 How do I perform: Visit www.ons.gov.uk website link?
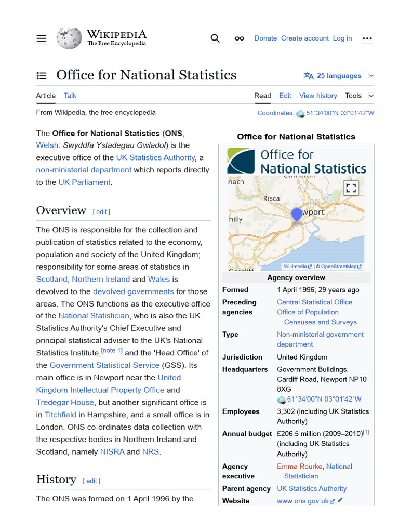[x=305, y=501]
